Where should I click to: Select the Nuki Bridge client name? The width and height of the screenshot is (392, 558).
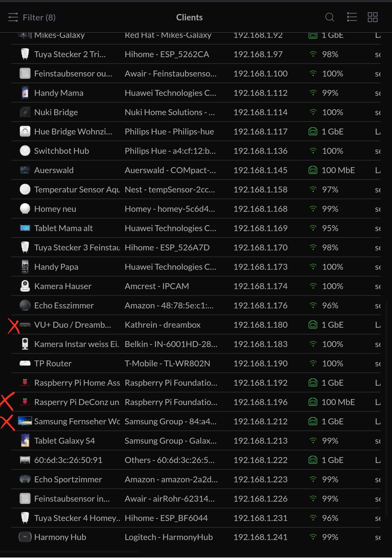click(56, 112)
